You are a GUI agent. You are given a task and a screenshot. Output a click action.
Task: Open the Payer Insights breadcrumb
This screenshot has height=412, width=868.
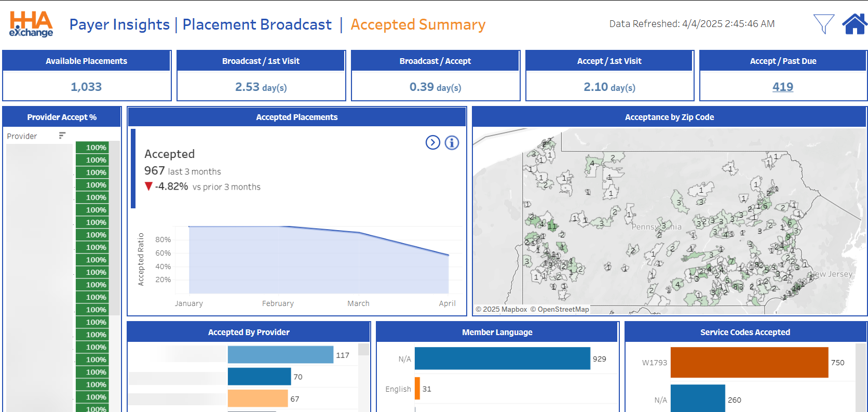click(119, 24)
